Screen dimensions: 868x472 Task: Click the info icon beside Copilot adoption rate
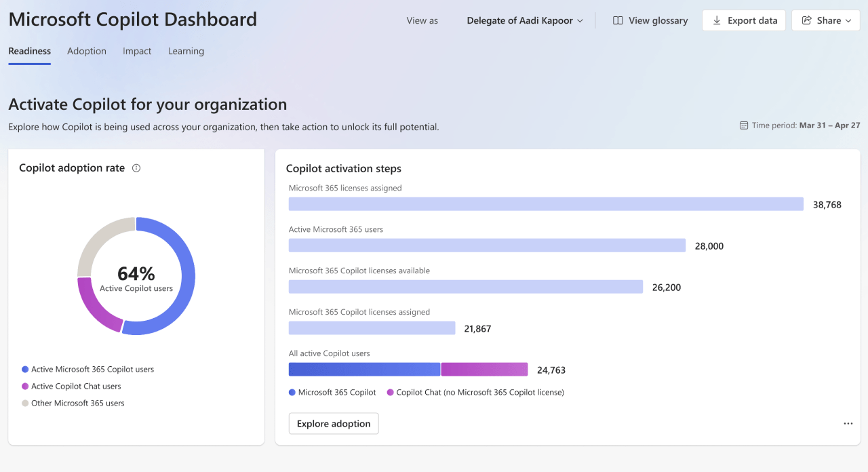(136, 168)
